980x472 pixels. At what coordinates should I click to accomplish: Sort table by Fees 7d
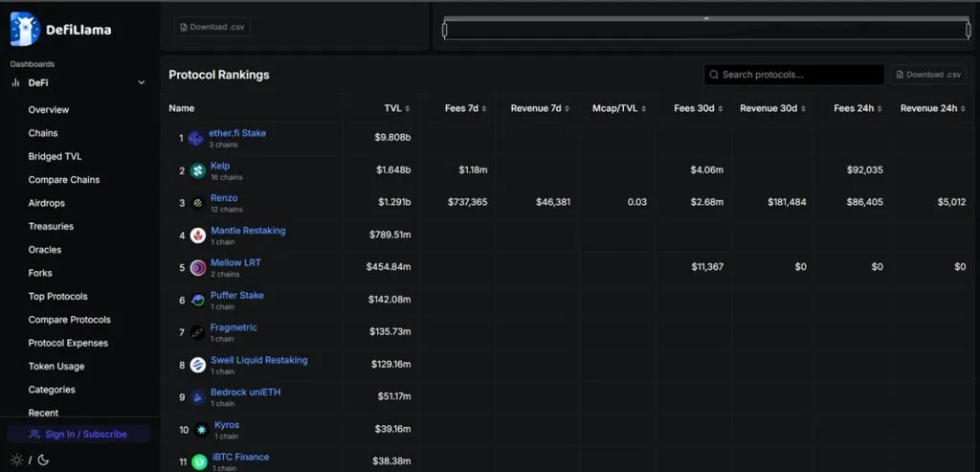coord(466,108)
